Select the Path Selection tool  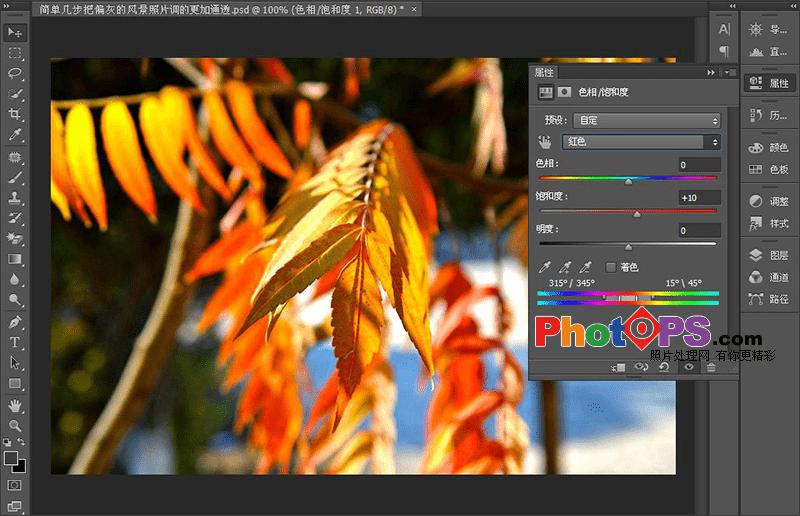15,363
